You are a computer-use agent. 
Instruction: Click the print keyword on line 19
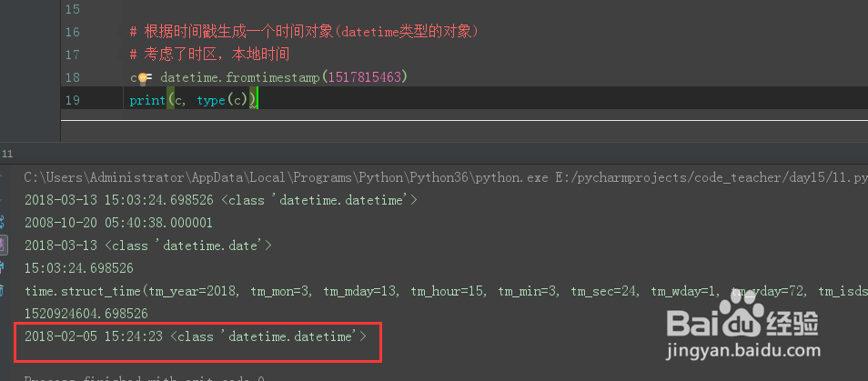tap(146, 100)
